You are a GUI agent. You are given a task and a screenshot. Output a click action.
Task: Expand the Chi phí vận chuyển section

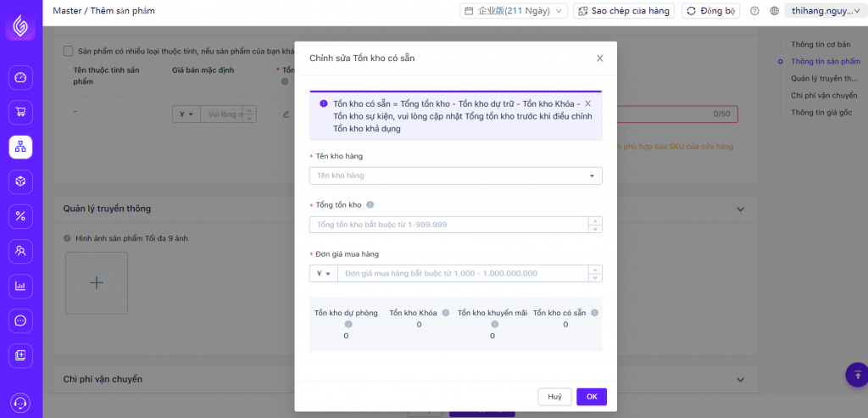point(741,379)
